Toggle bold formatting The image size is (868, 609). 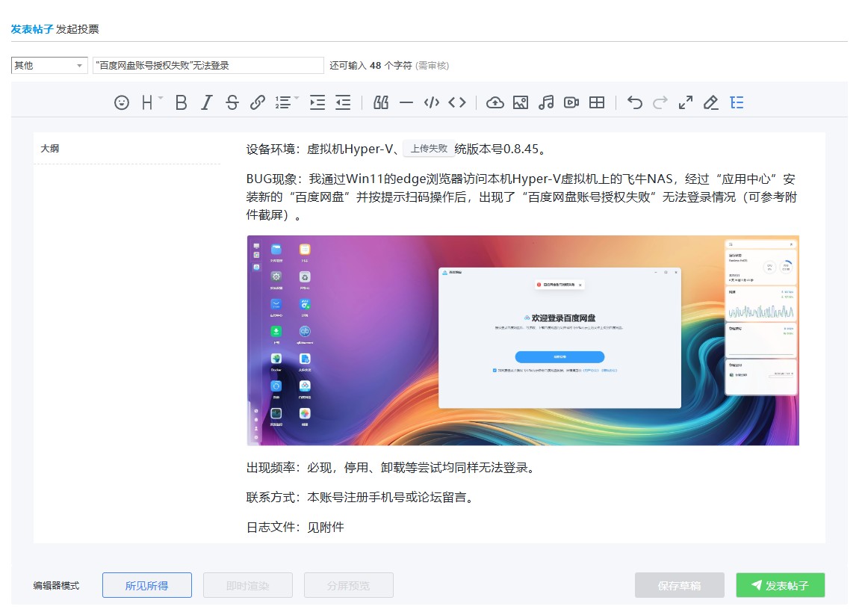(181, 102)
